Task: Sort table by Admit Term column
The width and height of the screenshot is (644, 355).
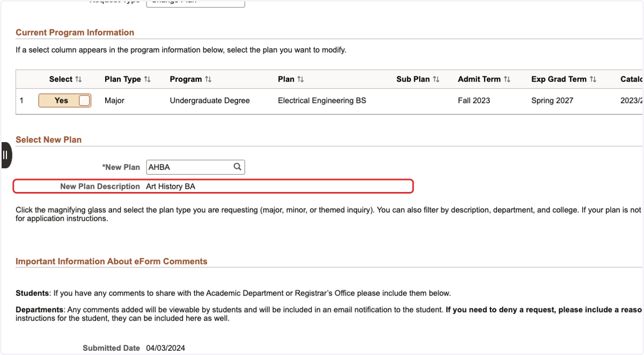Action: (x=484, y=79)
